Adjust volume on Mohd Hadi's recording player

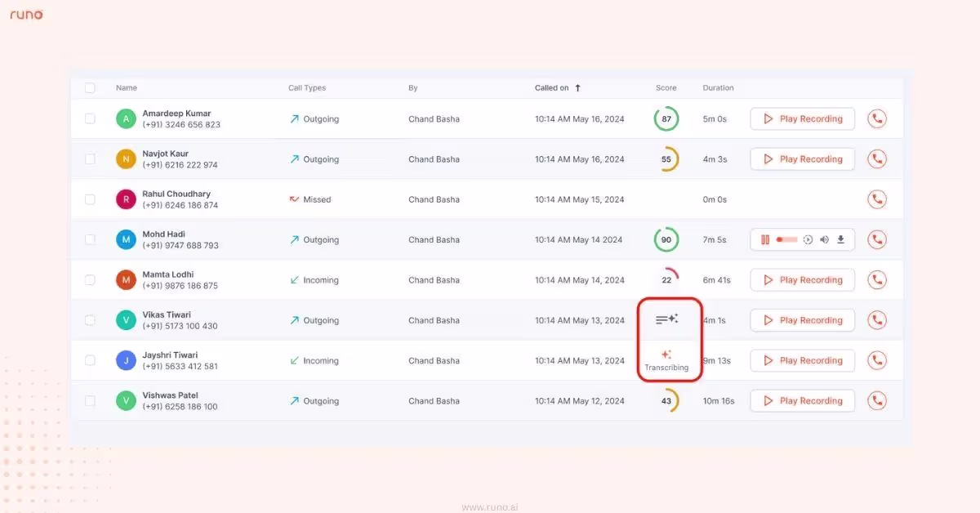click(823, 239)
